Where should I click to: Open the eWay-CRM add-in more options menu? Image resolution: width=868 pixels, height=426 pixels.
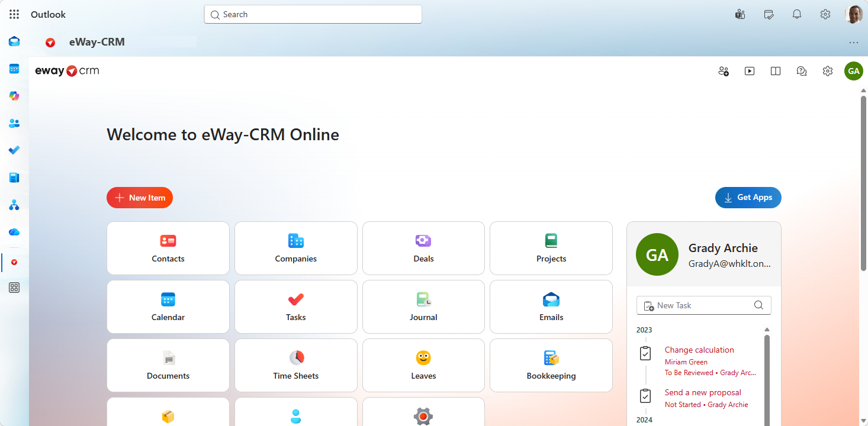click(x=853, y=43)
